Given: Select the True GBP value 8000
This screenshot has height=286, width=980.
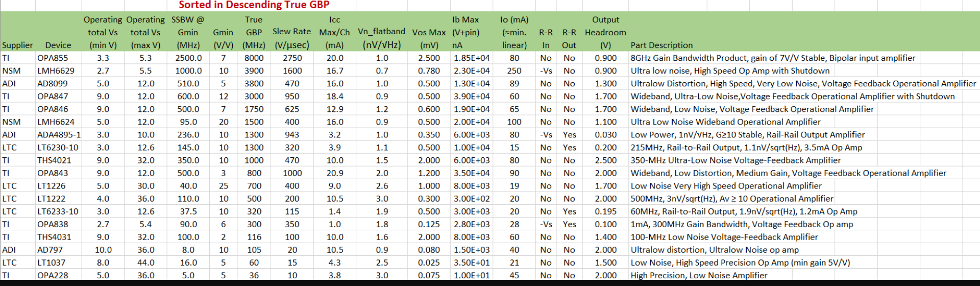Looking at the screenshot, I should [x=254, y=58].
